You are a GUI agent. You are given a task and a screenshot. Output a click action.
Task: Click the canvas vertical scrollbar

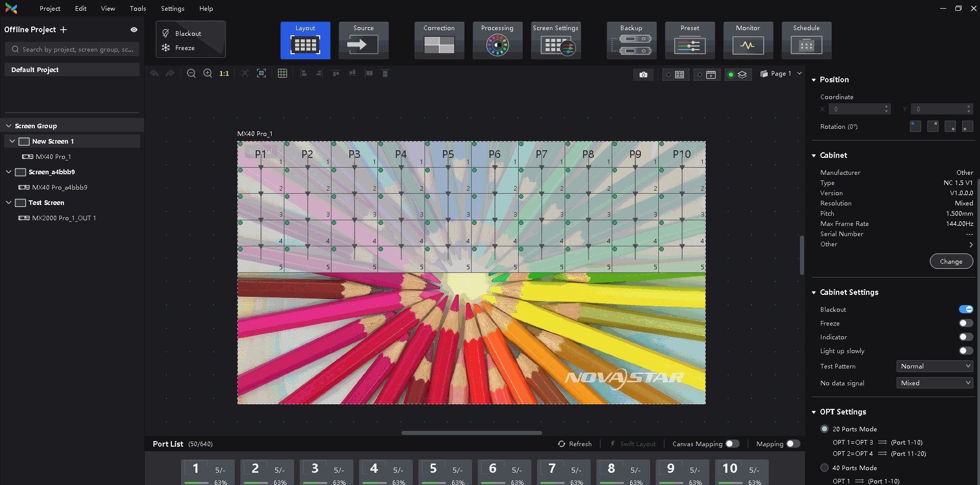802,255
